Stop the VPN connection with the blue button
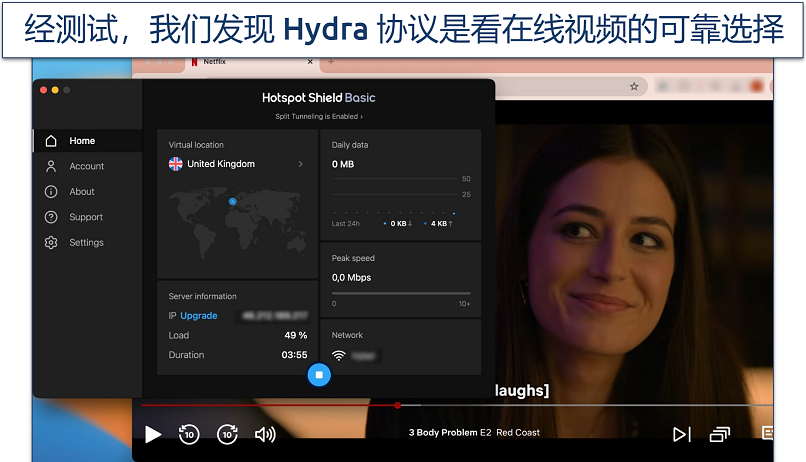The height and width of the screenshot is (462, 806). click(319, 375)
